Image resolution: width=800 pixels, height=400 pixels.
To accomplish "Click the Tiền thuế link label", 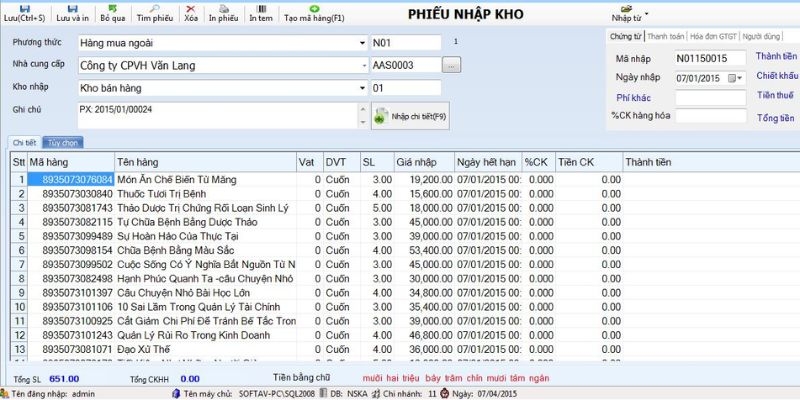I will pos(776,95).
